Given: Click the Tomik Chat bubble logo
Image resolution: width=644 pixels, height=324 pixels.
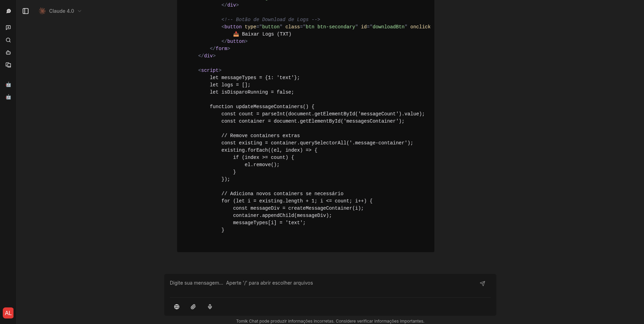Looking at the screenshot, I should pos(9,11).
